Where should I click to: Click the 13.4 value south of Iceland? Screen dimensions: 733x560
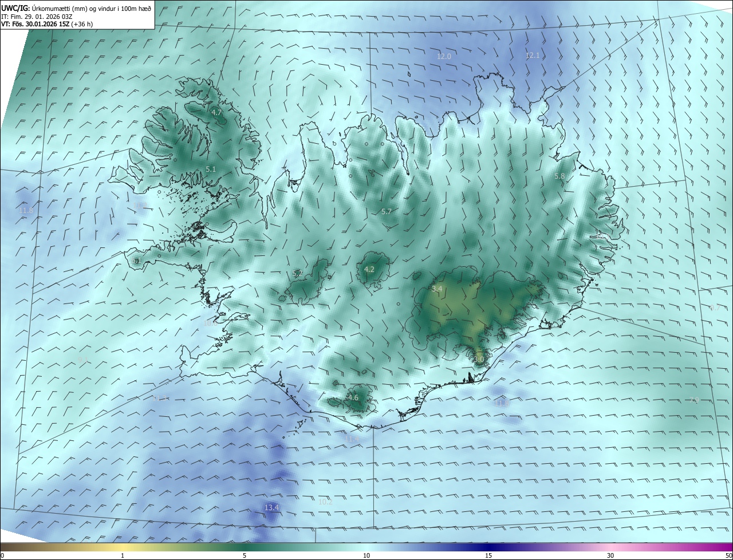(x=271, y=507)
